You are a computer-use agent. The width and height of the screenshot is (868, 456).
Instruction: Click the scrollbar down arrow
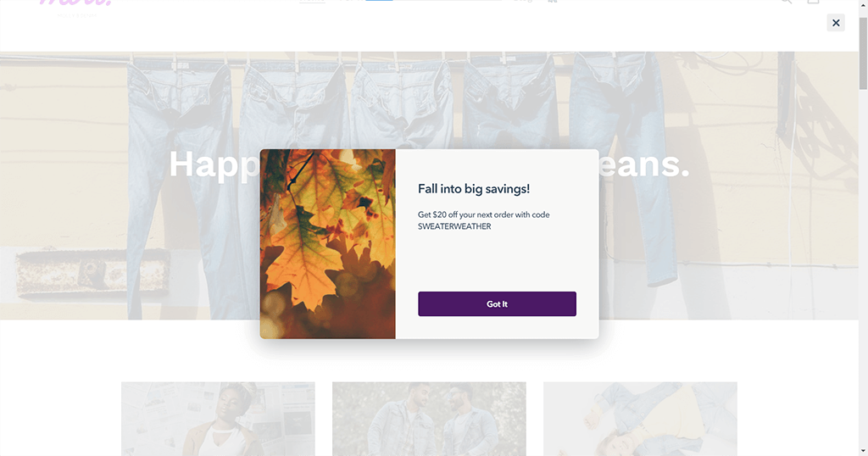863,452
